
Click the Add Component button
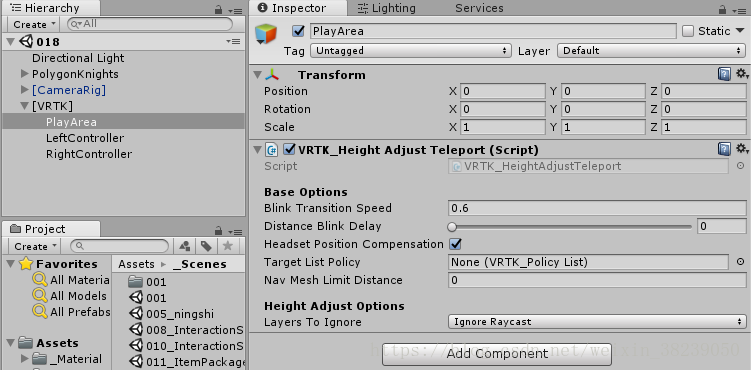click(497, 354)
